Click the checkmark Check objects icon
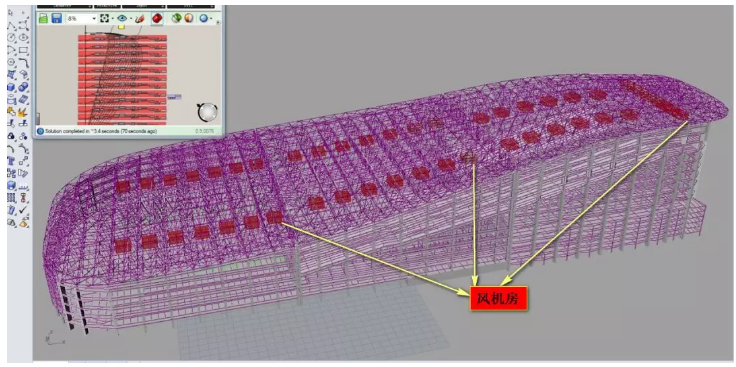The height and width of the screenshot is (367, 736). [x=23, y=210]
